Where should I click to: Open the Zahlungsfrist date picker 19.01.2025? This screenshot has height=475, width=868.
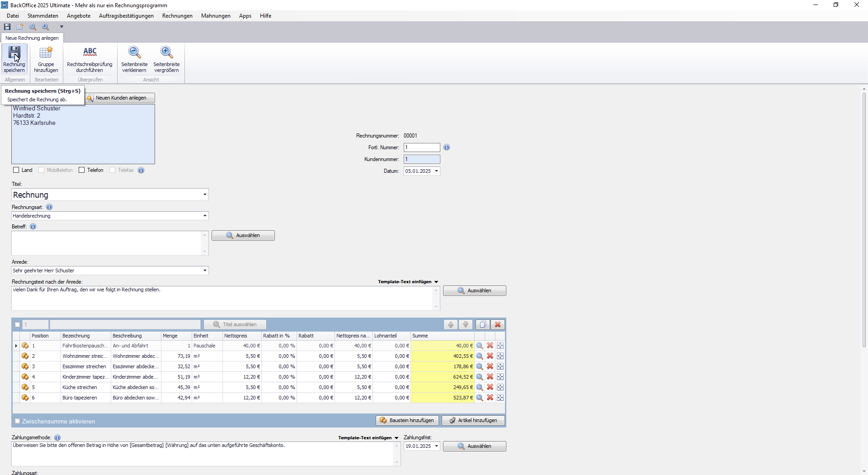pyautogui.click(x=436, y=446)
